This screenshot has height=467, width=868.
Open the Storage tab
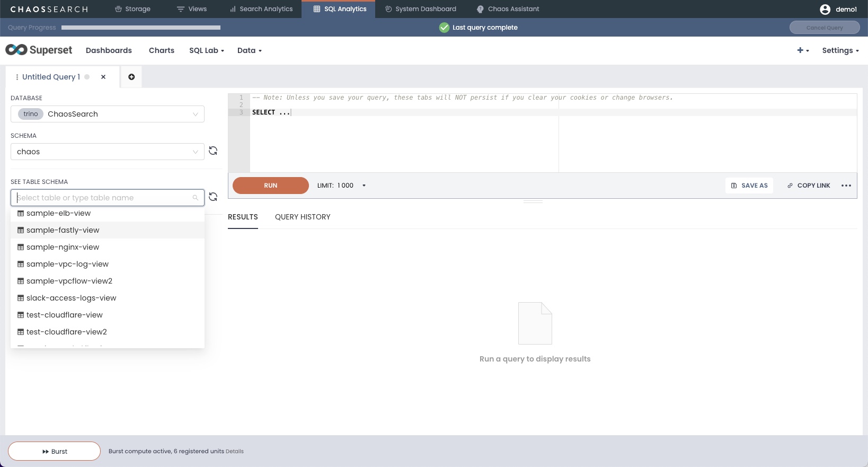132,9
